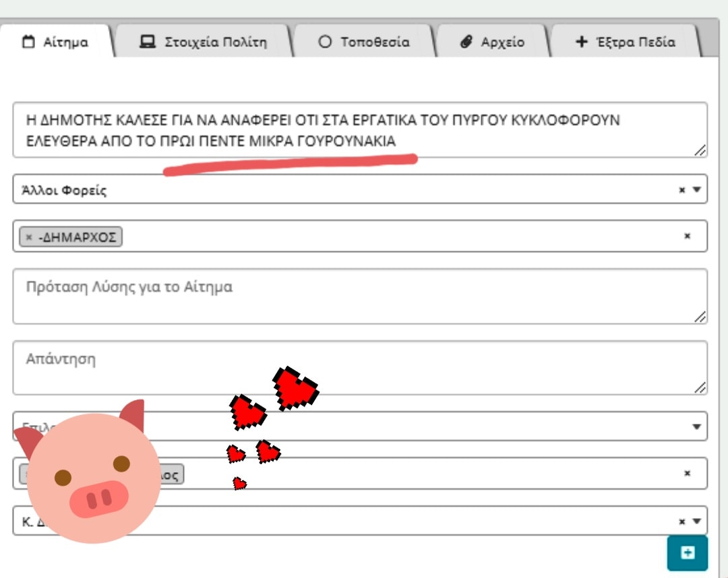Clear the bottom Κ. dropdown selection

click(x=682, y=521)
